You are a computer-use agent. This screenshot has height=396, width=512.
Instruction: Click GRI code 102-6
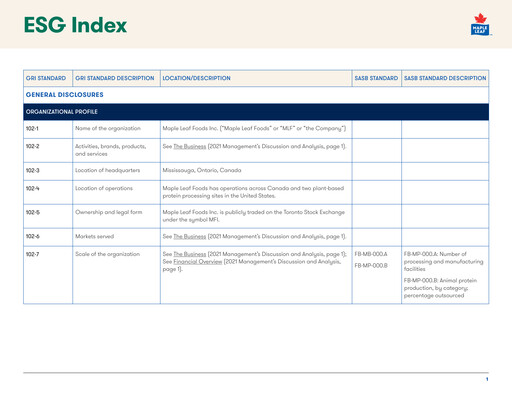tap(32, 236)
